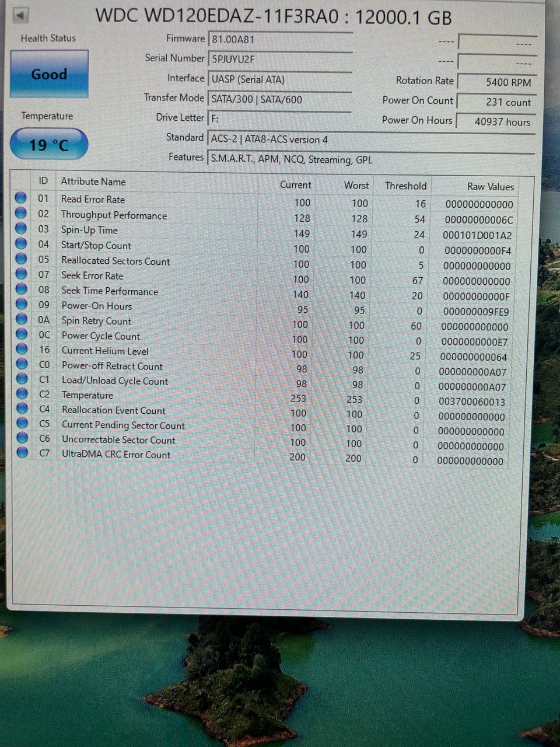Click the status icon for Power-off Retract Count

pos(22,364)
